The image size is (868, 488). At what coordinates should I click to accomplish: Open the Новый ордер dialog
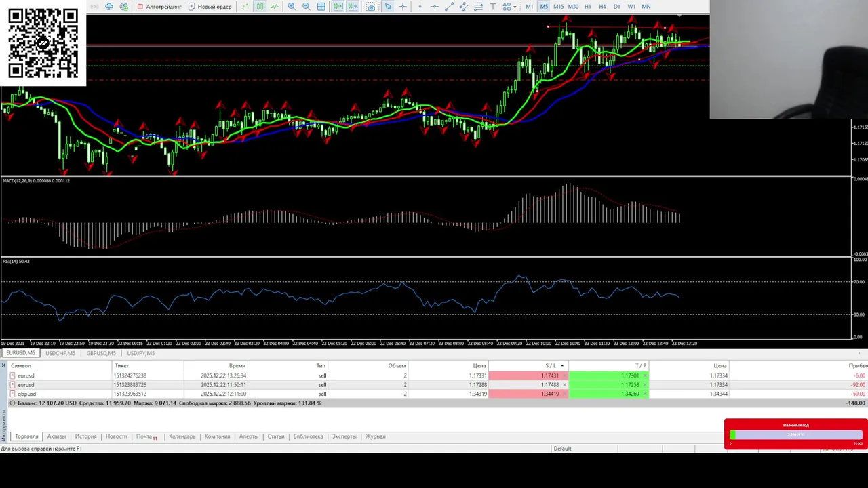(x=210, y=6)
